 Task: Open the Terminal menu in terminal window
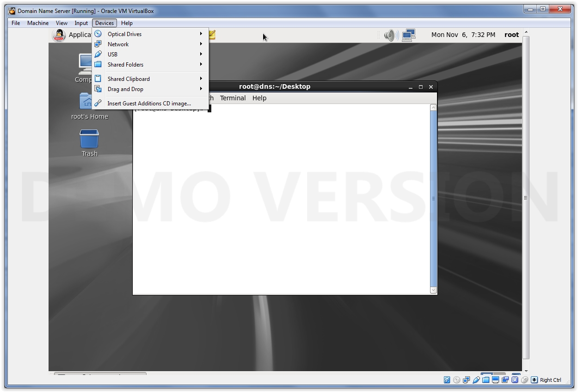click(x=233, y=98)
